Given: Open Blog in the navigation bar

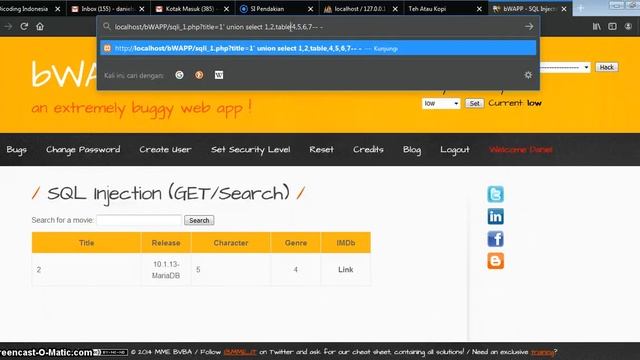Looking at the screenshot, I should click(412, 150).
